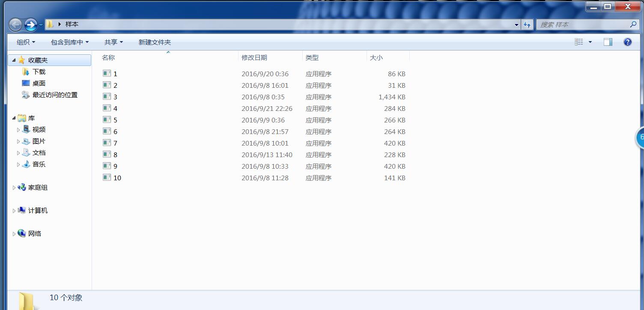Viewport: 644px width, 310px height.
Task: Select the application icon of file 3
Action: click(107, 96)
